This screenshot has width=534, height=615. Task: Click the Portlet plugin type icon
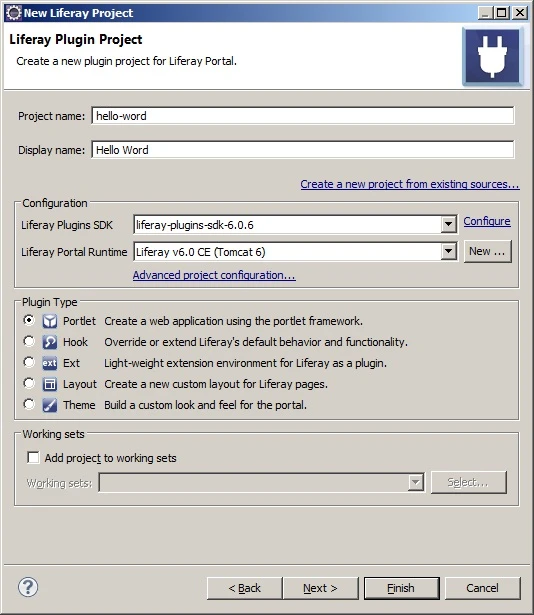click(50, 321)
